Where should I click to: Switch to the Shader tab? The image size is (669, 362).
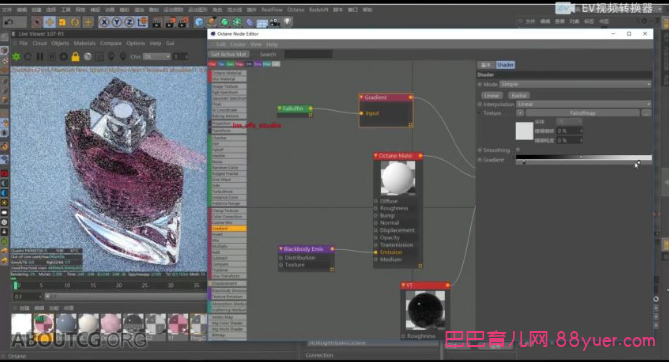[505, 65]
